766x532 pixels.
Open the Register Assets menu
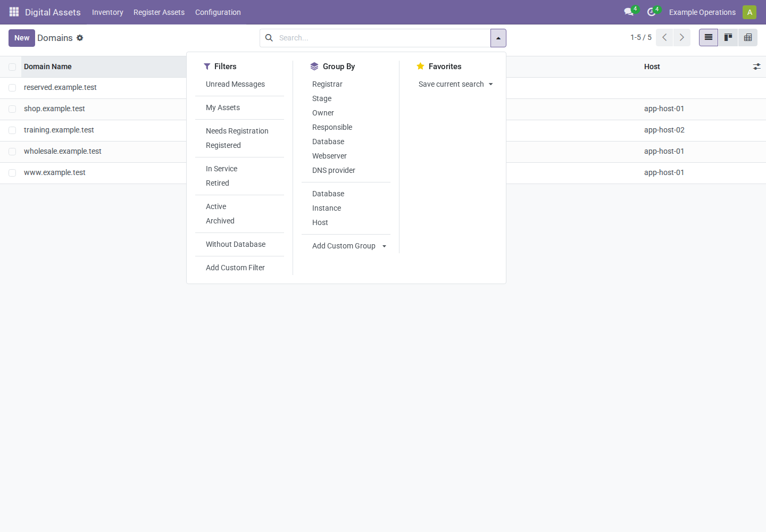[x=159, y=12]
